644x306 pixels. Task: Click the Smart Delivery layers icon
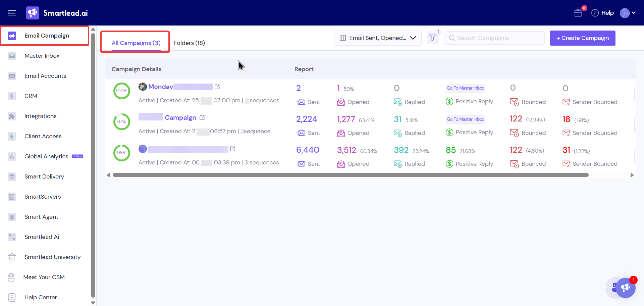[12, 176]
